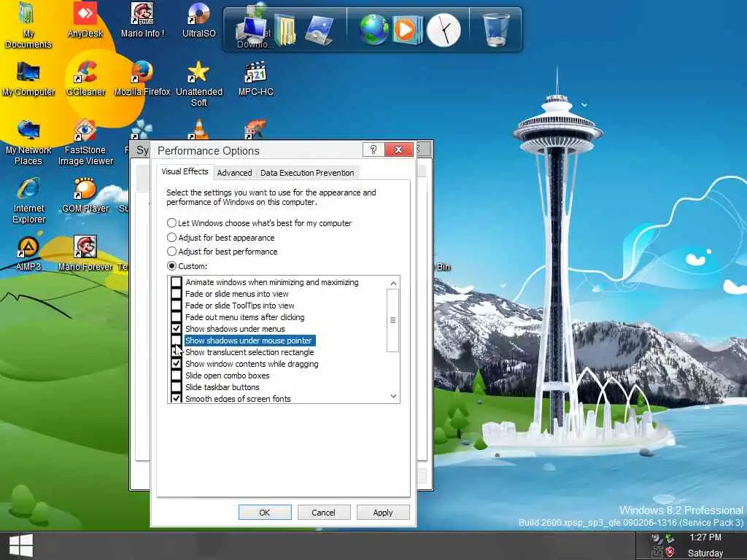Click the effects list scroll-up arrow
747x560 pixels.
click(x=393, y=283)
